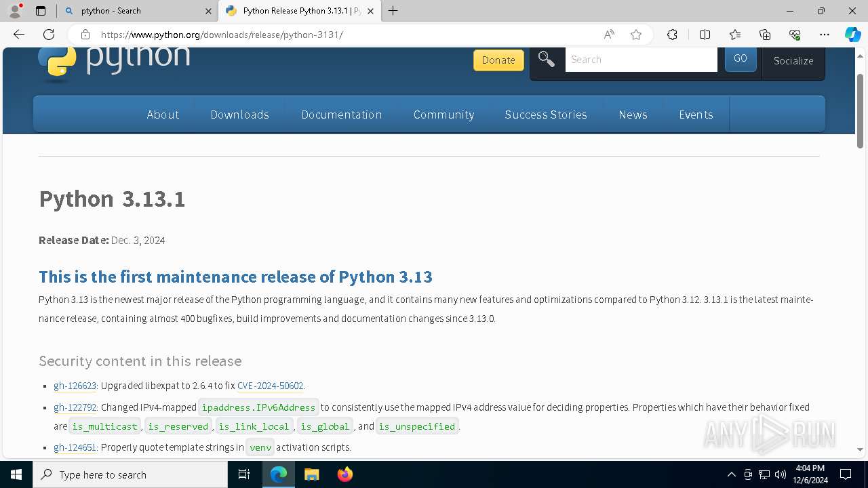Show hidden system tray icons chevron
This screenshot has width=868, height=488.
732,474
